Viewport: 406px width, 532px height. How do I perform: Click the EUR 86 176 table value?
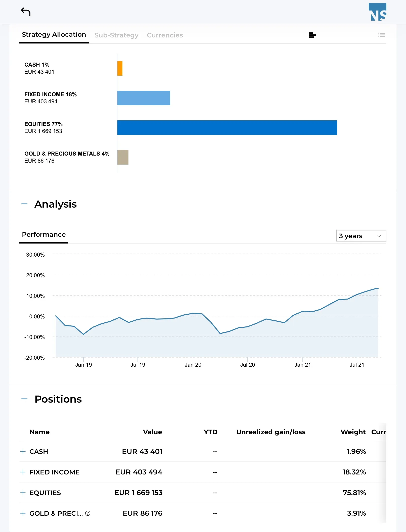(x=143, y=513)
